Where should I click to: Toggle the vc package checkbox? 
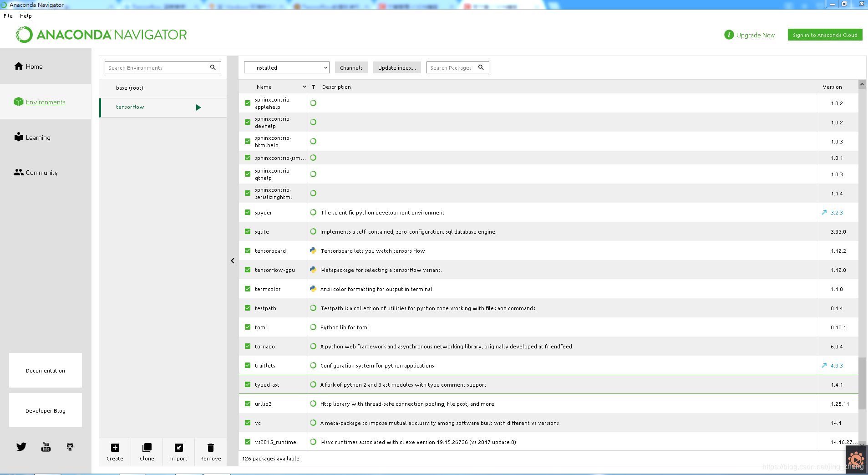(x=248, y=423)
